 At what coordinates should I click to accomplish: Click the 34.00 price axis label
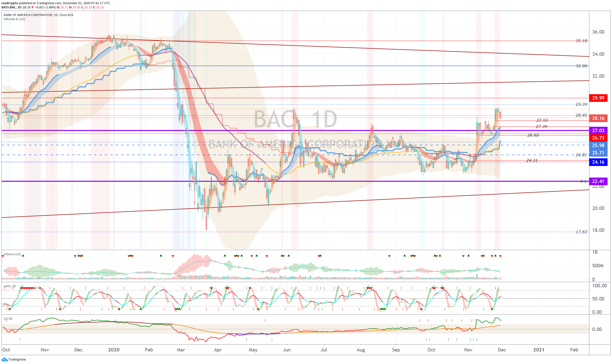click(x=598, y=54)
